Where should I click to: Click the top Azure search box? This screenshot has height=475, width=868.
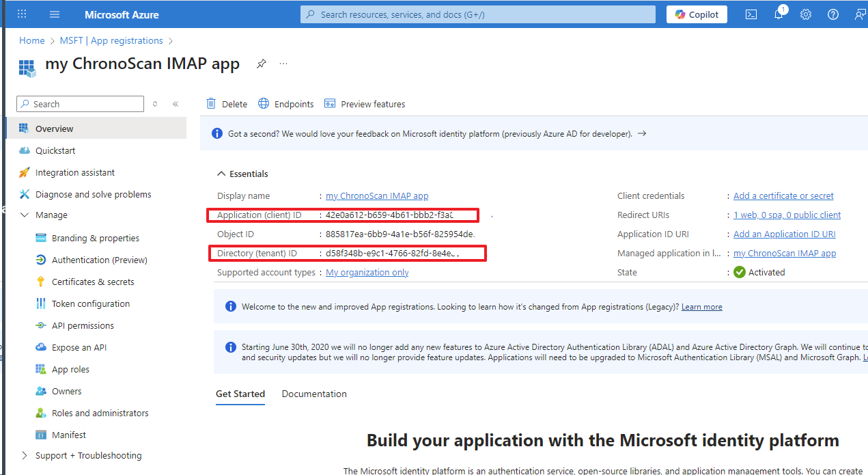tap(478, 14)
